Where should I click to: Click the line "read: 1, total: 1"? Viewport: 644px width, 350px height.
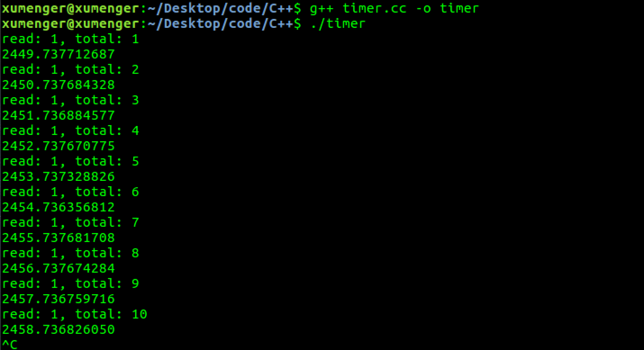click(x=71, y=39)
